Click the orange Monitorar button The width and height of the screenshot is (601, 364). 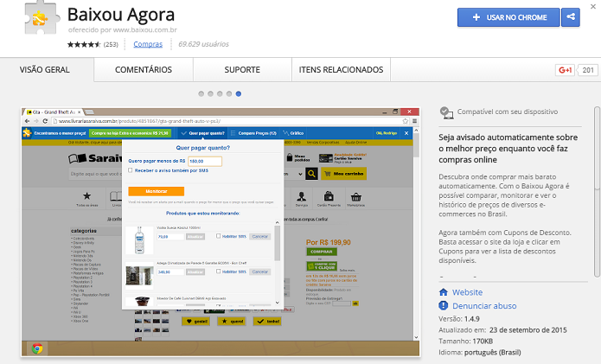click(x=157, y=191)
